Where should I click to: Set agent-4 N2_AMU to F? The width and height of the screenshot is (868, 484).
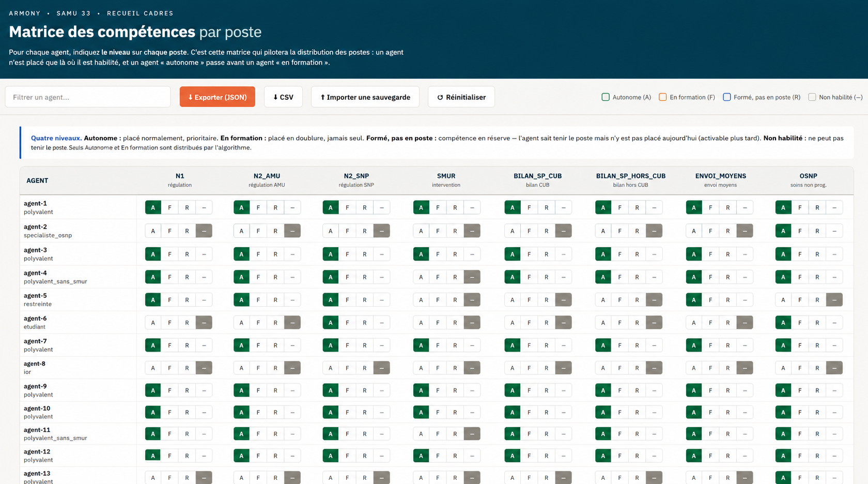258,277
